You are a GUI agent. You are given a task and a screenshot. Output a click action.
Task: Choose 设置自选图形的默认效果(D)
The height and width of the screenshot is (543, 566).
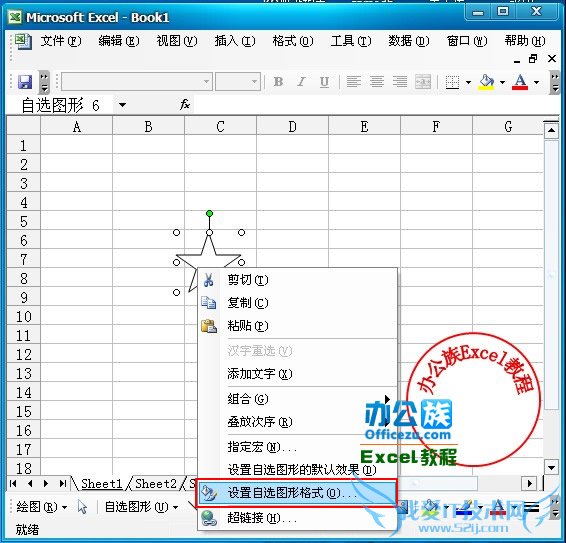(x=297, y=470)
